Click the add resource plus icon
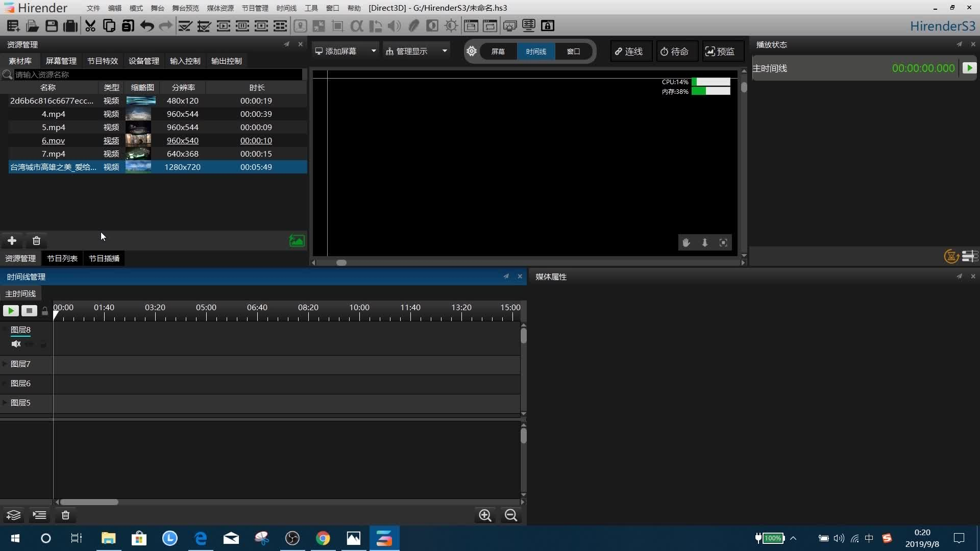The image size is (980, 551). (x=12, y=240)
